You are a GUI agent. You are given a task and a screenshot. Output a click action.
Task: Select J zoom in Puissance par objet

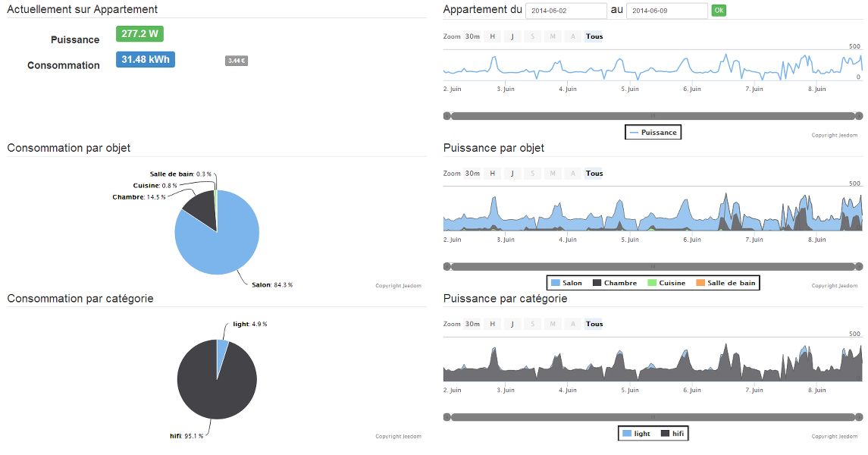point(512,173)
